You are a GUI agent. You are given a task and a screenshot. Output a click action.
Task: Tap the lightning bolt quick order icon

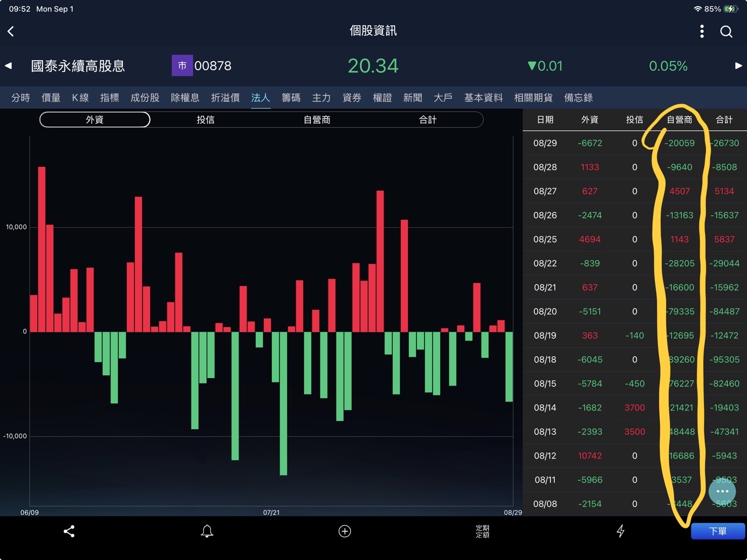[x=620, y=531]
